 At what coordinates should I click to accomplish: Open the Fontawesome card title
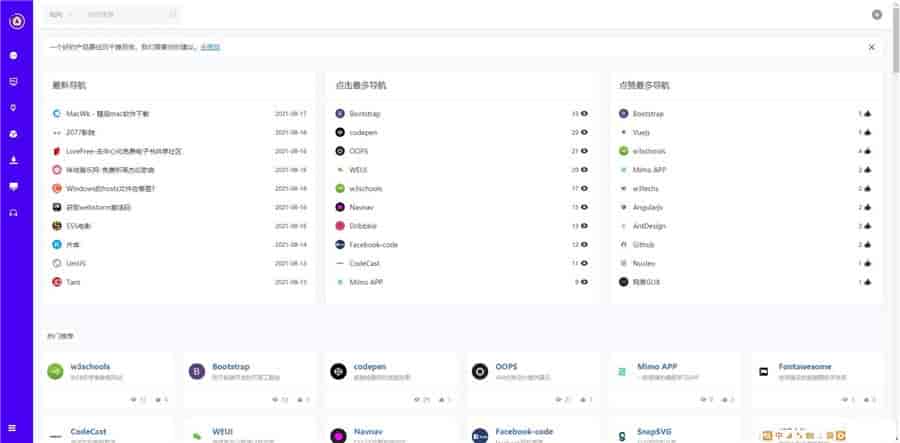pyautogui.click(x=805, y=367)
